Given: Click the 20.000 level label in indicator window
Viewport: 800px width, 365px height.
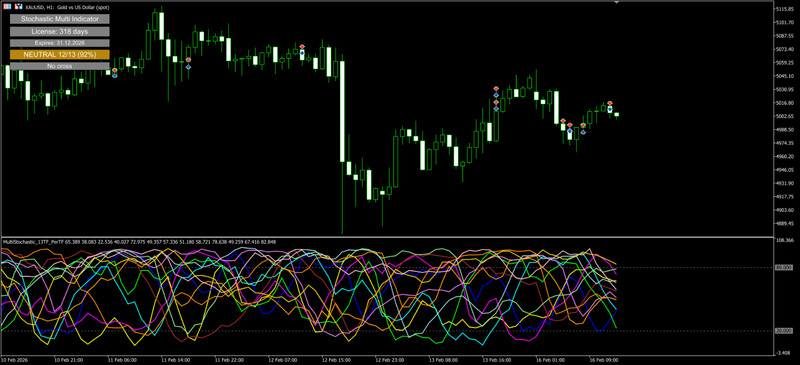Looking at the screenshot, I should pos(785,331).
